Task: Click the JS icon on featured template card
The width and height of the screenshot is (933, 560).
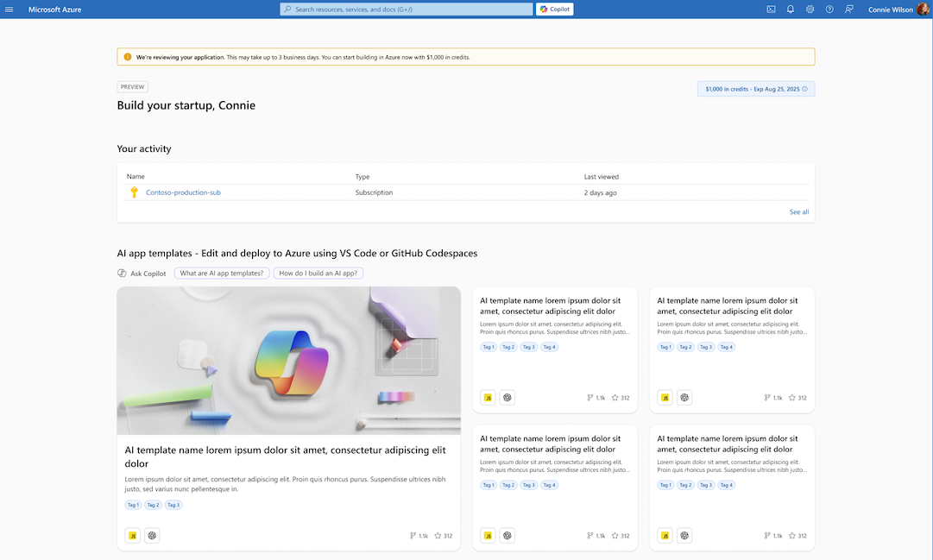Action: [133, 536]
